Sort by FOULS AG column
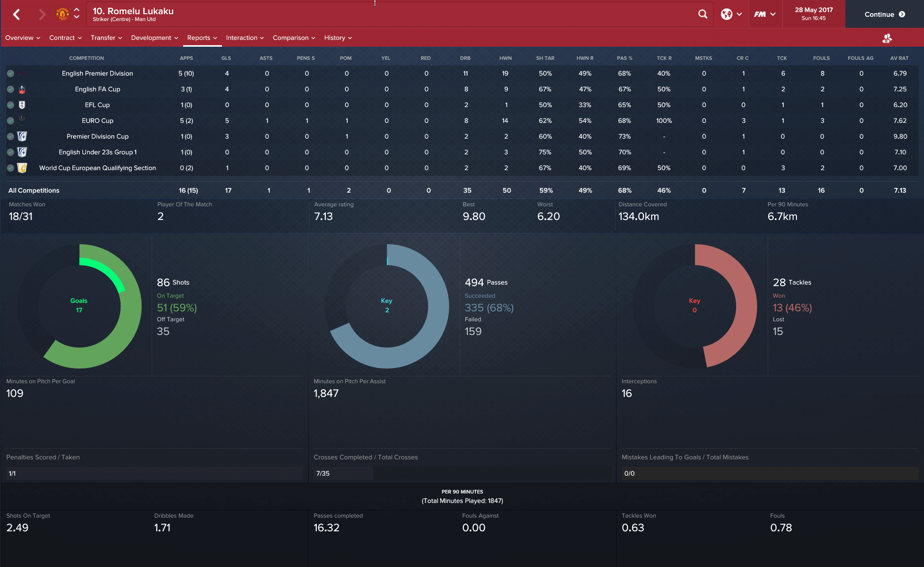Screen dimensions: 924x567 coord(861,58)
